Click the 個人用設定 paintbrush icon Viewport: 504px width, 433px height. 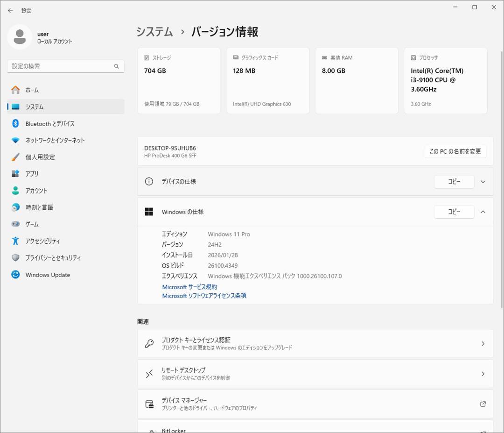pos(15,157)
